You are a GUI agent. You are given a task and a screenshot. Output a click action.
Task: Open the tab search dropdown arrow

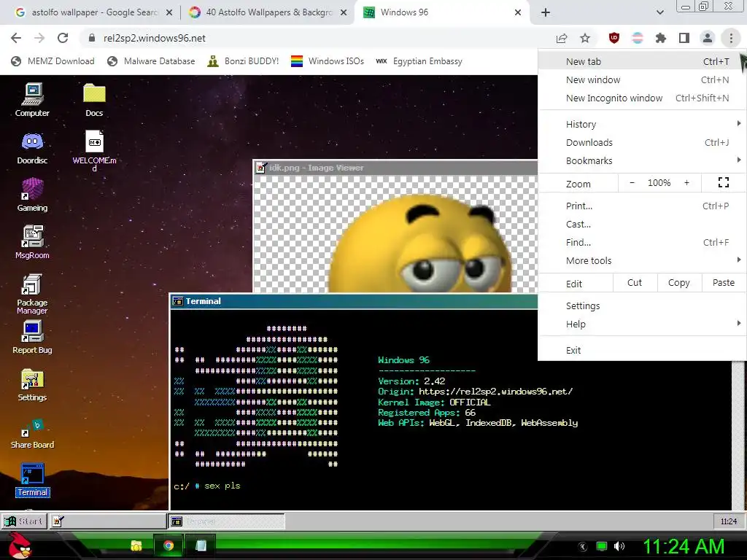(x=659, y=13)
